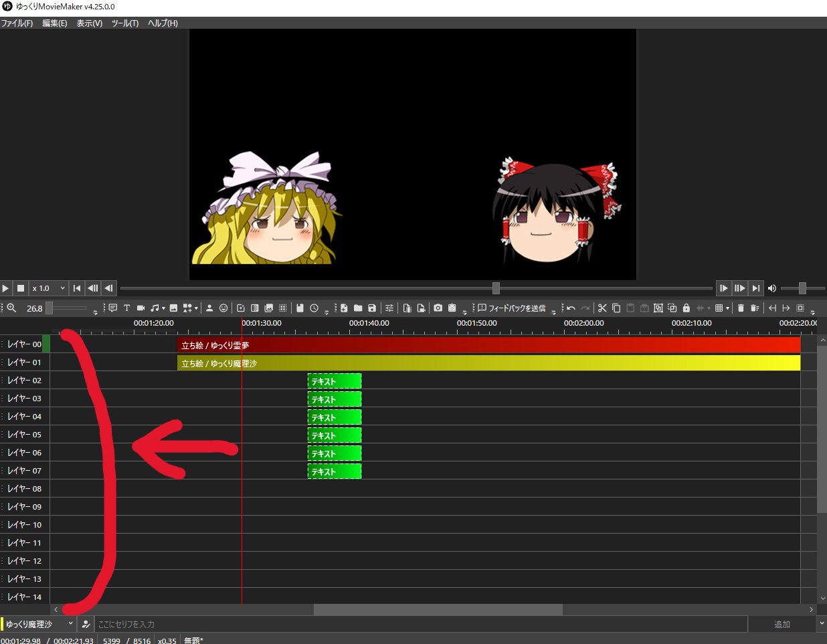Open the 編集(E) menu
Image resolution: width=827 pixels, height=644 pixels.
[55, 23]
